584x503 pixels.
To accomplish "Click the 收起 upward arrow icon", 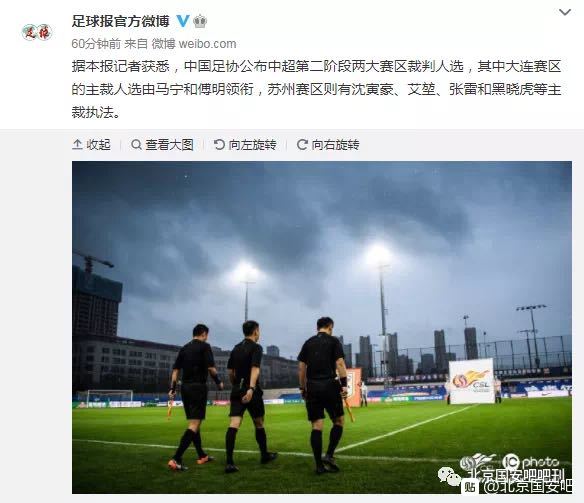I will click(x=77, y=144).
